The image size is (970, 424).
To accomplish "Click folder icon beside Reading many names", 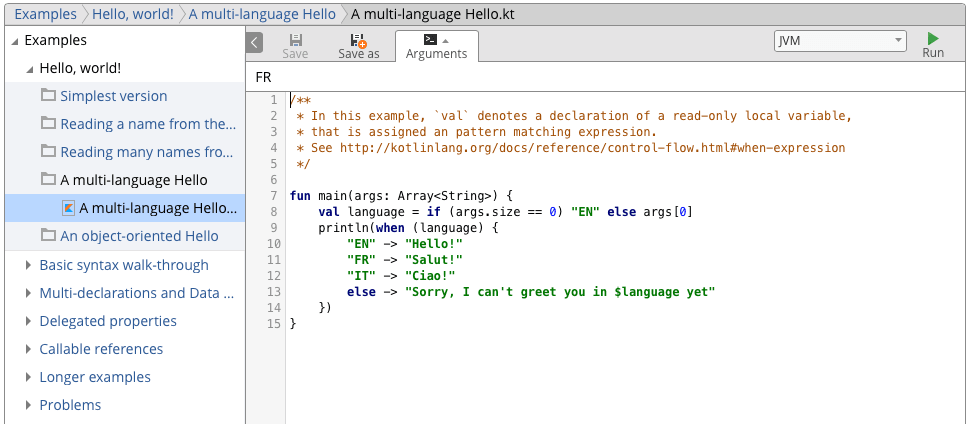I will point(48,151).
